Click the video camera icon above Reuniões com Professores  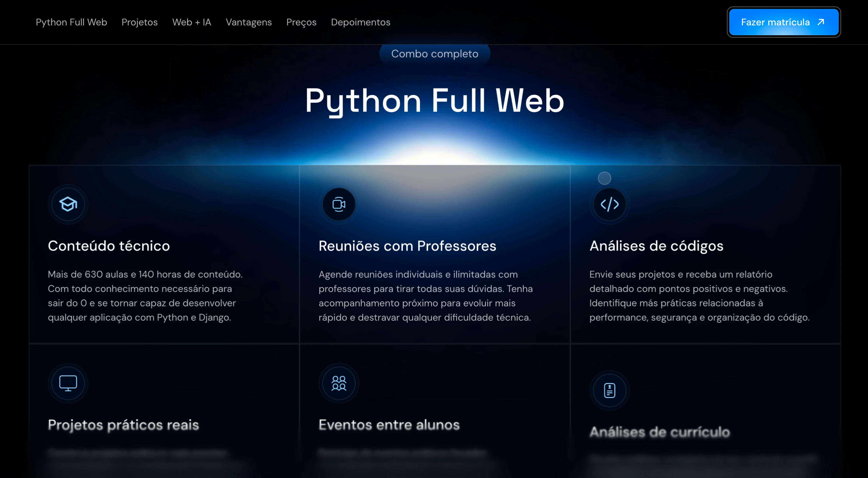tap(339, 204)
